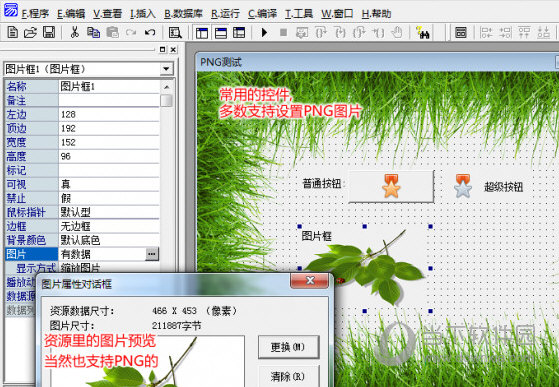Screen dimensions: 559x387
Task: Select the 名称 property value 图片框1
Action: (x=109, y=86)
